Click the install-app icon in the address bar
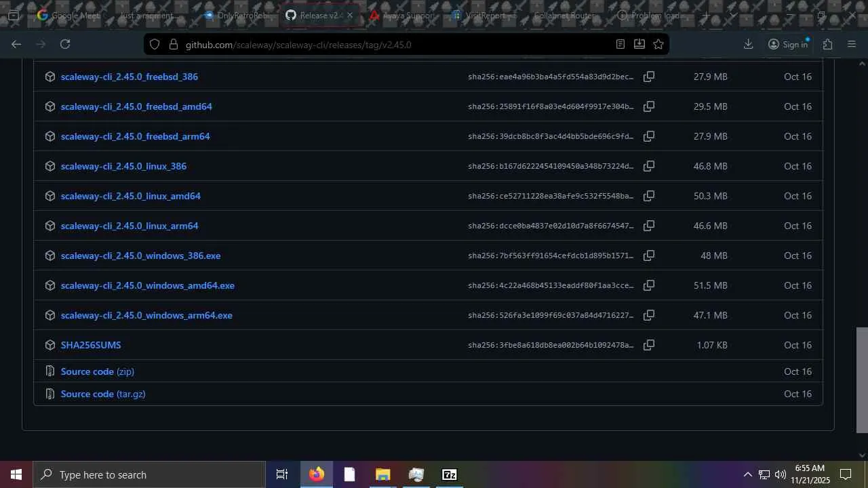 tap(639, 44)
